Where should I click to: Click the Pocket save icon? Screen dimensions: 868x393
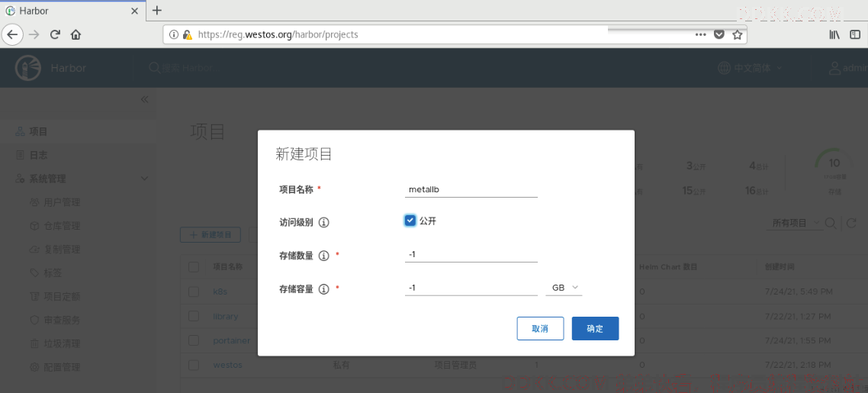coord(719,34)
